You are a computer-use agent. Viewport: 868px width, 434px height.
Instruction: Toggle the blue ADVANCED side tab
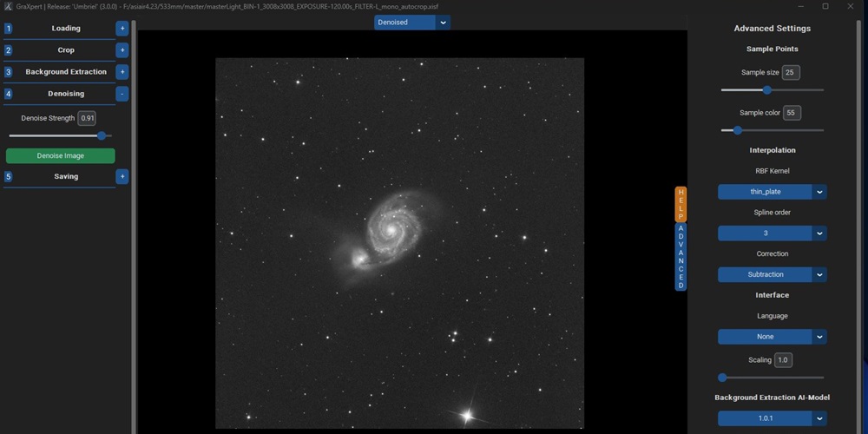click(x=681, y=256)
